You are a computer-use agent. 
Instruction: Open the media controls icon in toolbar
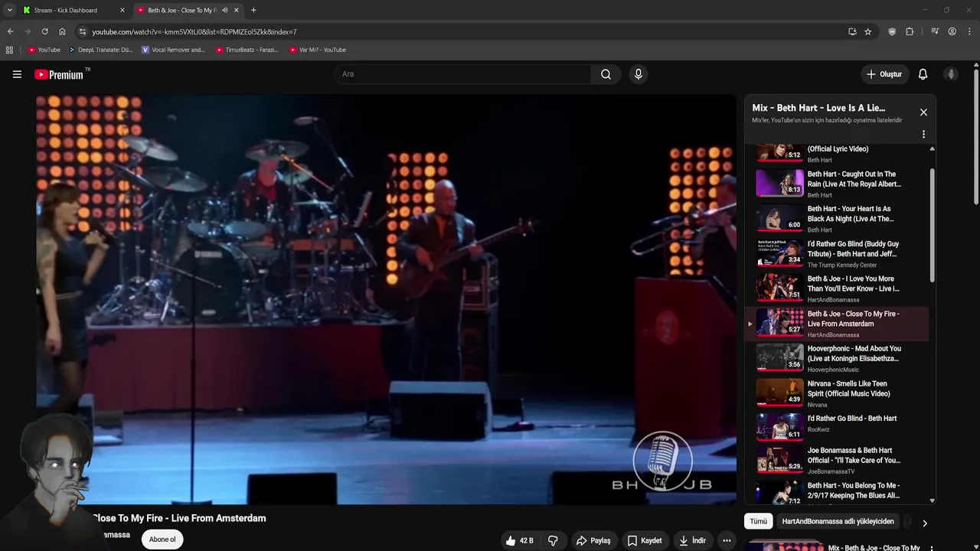coord(935,31)
